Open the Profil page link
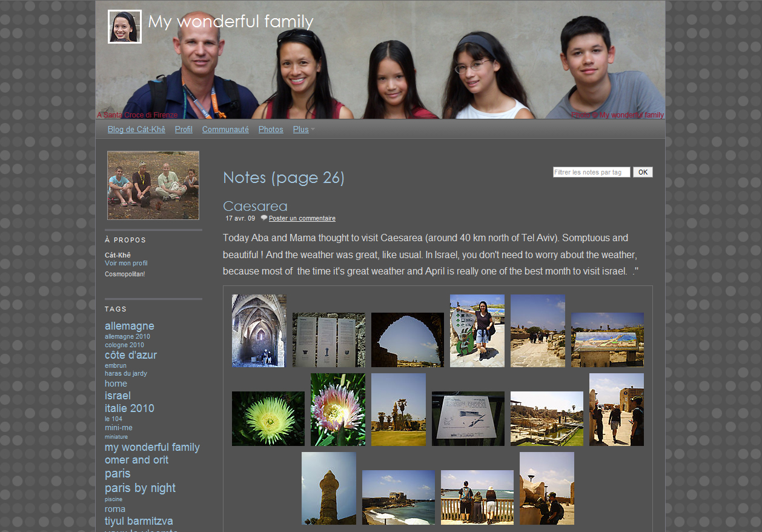The width and height of the screenshot is (762, 532). (x=184, y=130)
